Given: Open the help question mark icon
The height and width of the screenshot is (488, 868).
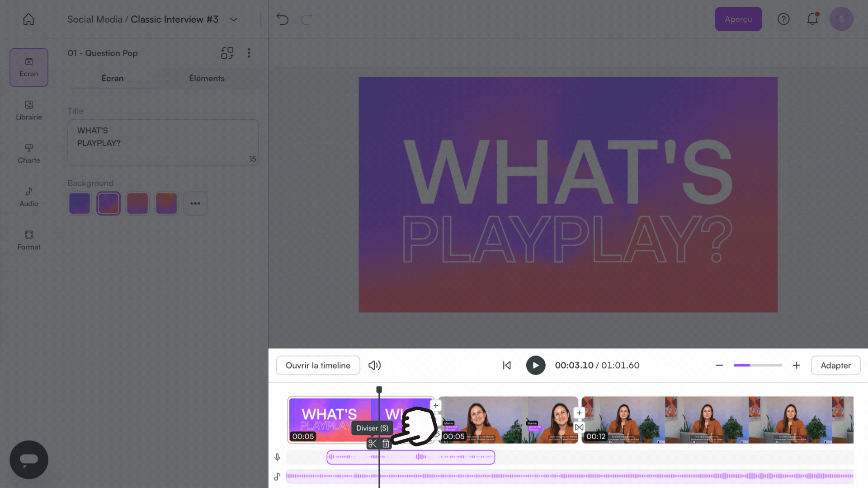Looking at the screenshot, I should [783, 19].
